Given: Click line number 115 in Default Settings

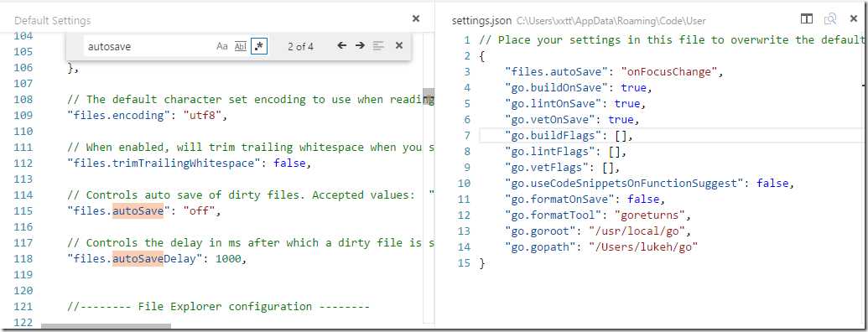Looking at the screenshot, I should (x=23, y=210).
